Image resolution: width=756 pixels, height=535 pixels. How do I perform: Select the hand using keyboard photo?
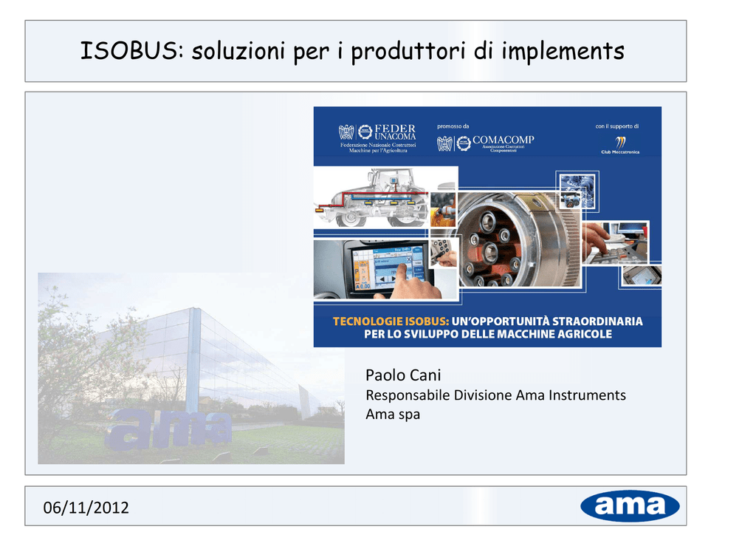coord(615,242)
